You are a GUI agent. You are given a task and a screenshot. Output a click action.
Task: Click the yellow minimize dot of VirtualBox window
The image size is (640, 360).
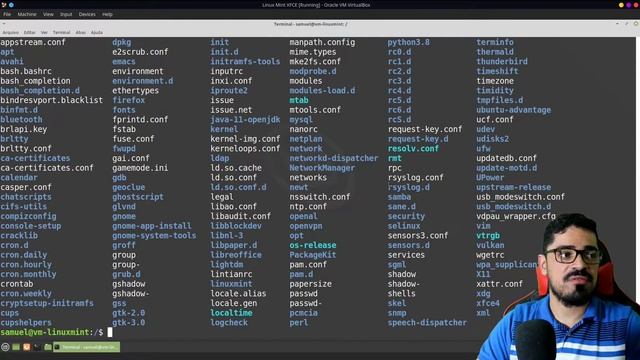621,5
